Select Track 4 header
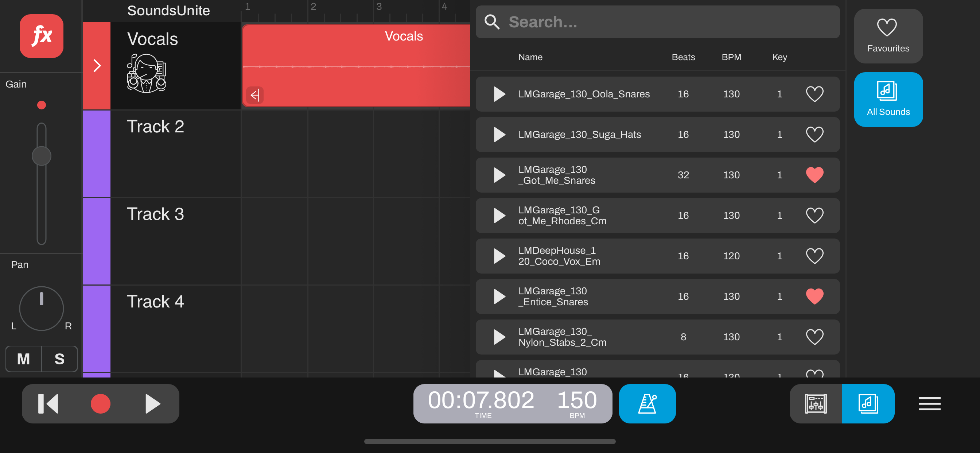 (x=175, y=329)
